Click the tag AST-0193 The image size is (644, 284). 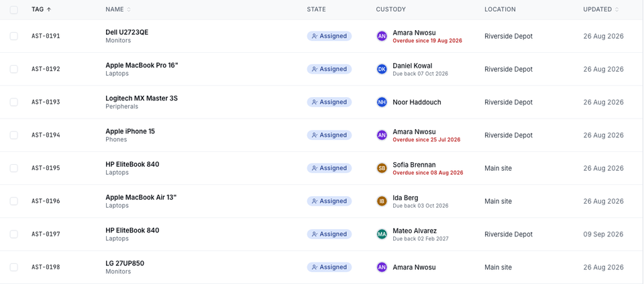[x=46, y=102]
